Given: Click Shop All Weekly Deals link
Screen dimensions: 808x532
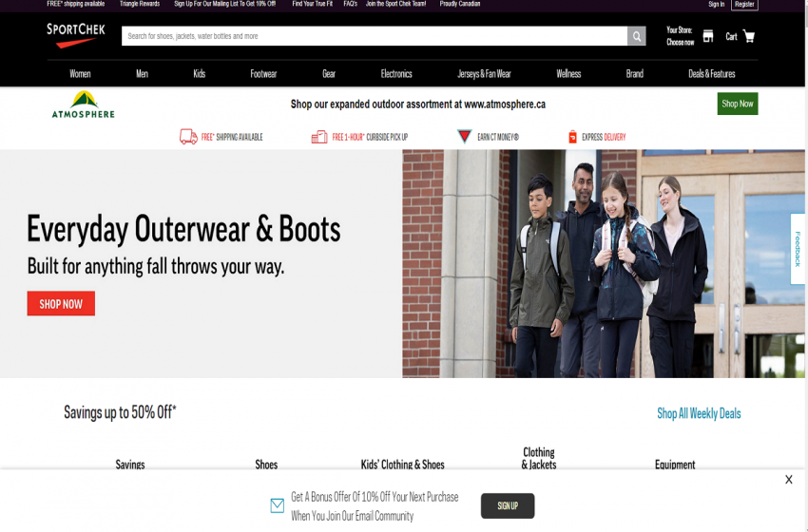Looking at the screenshot, I should (699, 413).
